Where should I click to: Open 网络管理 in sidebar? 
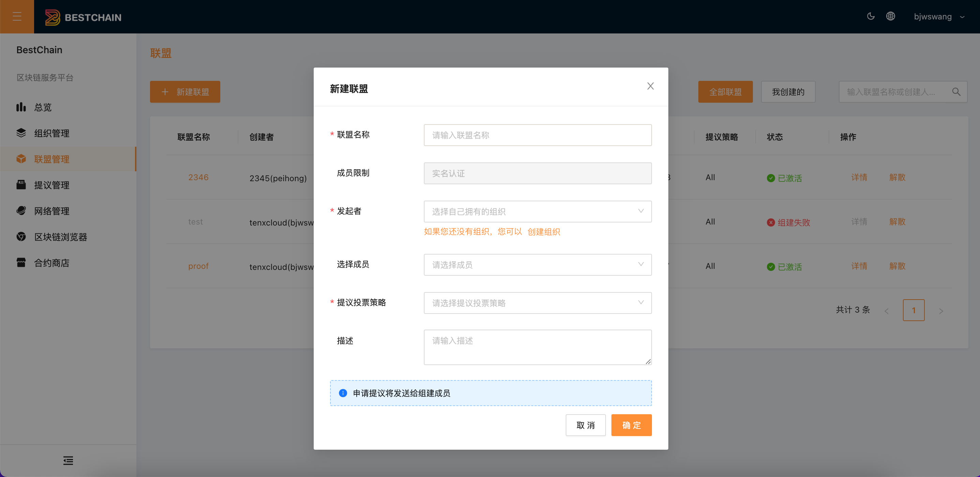tap(68, 211)
